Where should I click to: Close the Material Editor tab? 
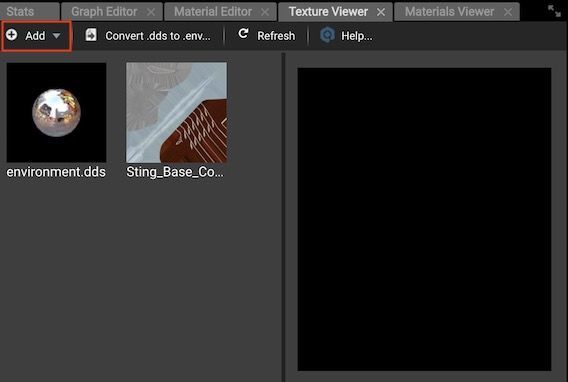(x=265, y=12)
